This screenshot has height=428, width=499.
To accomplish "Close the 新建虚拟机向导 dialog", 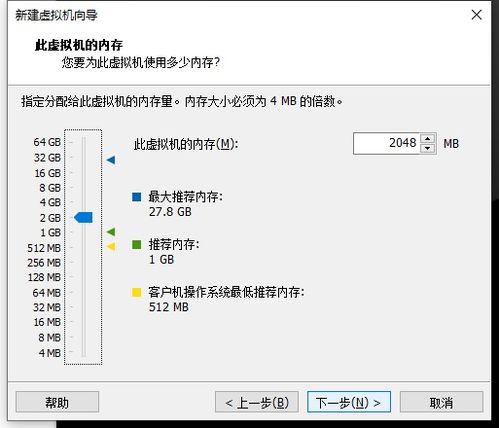I will (x=477, y=15).
